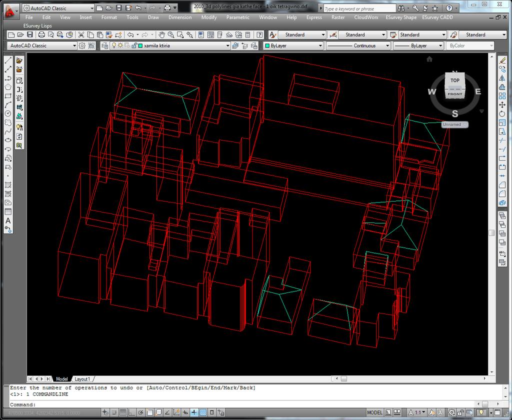Click the 'Type a keyword or phrase' search box
512x420 pixels.
359,9
